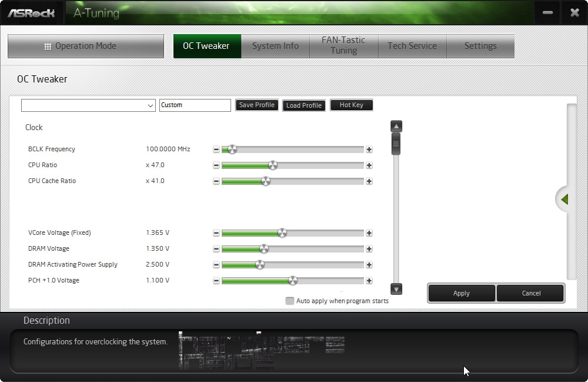Click the Load Profile button
588x382 pixels.
coord(304,105)
